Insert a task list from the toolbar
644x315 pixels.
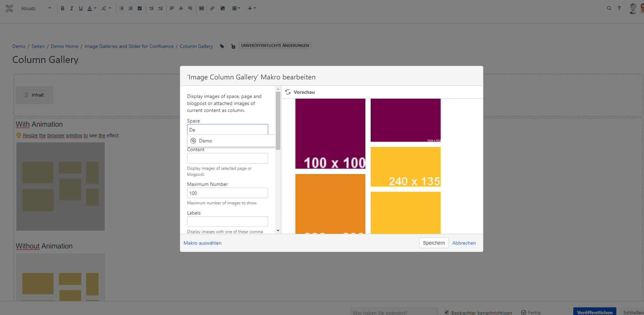[140, 8]
